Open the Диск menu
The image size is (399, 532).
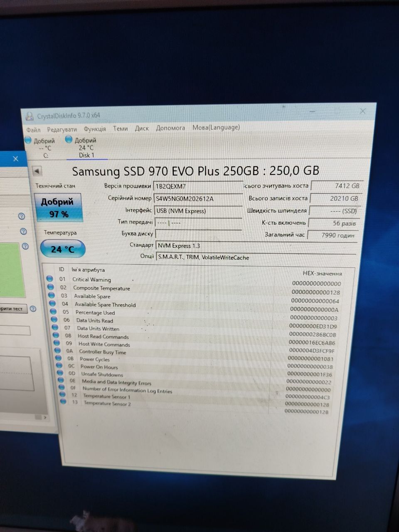click(142, 128)
